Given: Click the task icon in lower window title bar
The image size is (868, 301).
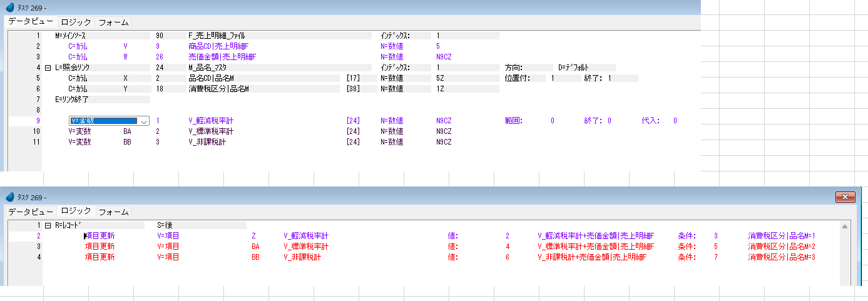Looking at the screenshot, I should (9, 198).
